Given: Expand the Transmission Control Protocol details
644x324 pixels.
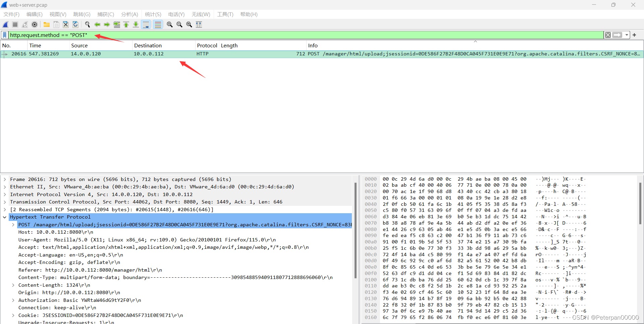Looking at the screenshot, I should pyautogui.click(x=5, y=202).
